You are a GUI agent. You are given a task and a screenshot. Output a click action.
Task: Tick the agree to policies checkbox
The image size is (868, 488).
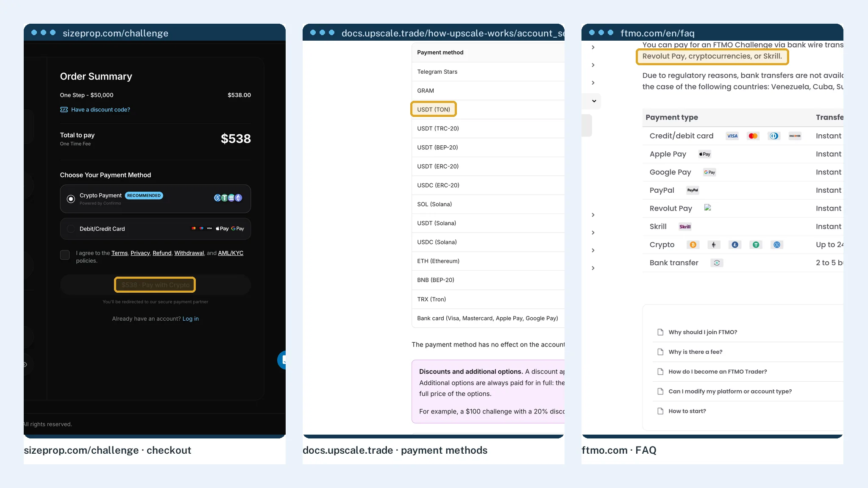65,255
